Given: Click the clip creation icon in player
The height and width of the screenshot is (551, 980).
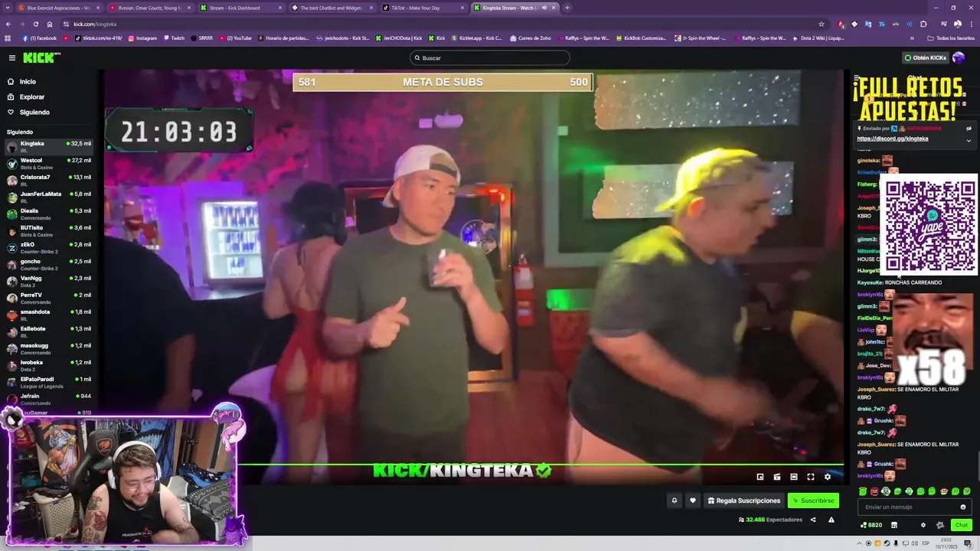Looking at the screenshot, I should pyautogui.click(x=777, y=477).
